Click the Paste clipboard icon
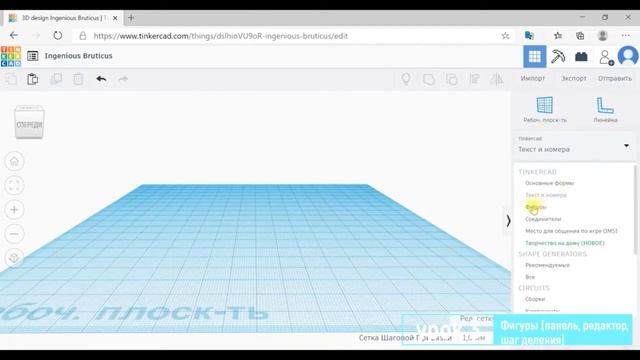 pos(33,79)
